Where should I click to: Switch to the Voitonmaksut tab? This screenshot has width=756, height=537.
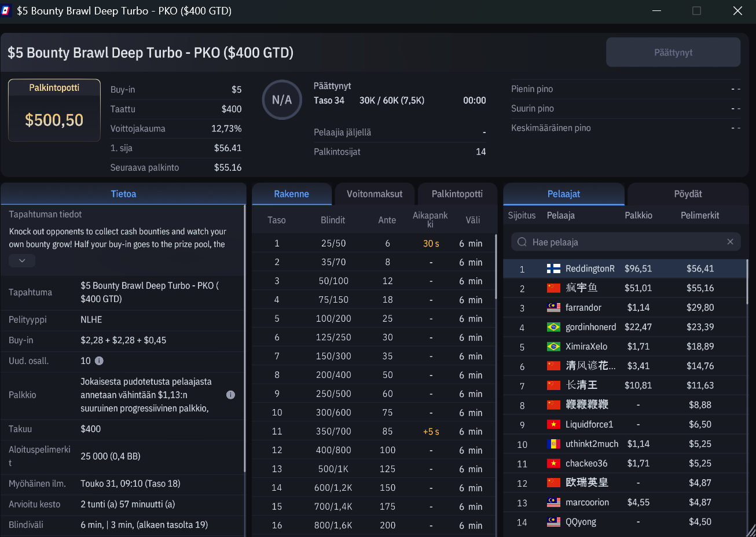375,194
